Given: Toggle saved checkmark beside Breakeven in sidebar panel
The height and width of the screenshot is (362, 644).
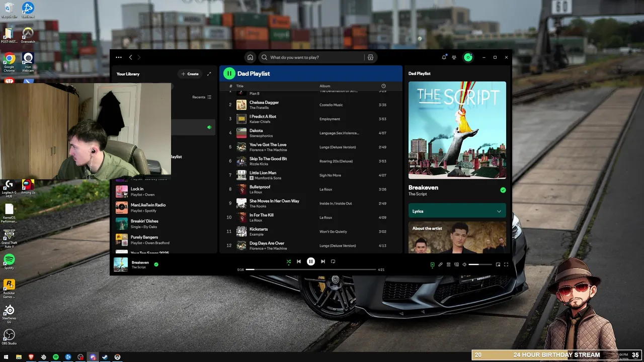Looking at the screenshot, I should pyautogui.click(x=503, y=190).
